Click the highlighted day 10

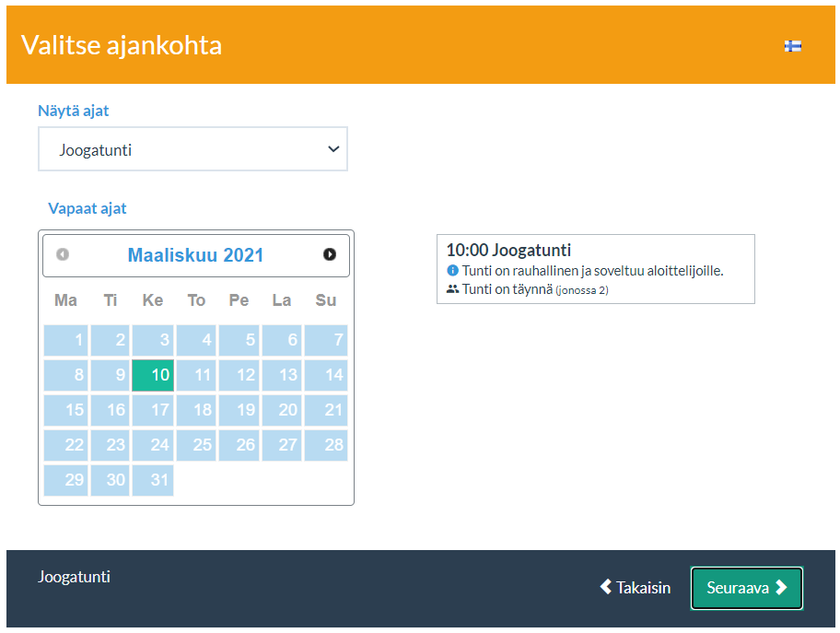coord(153,375)
